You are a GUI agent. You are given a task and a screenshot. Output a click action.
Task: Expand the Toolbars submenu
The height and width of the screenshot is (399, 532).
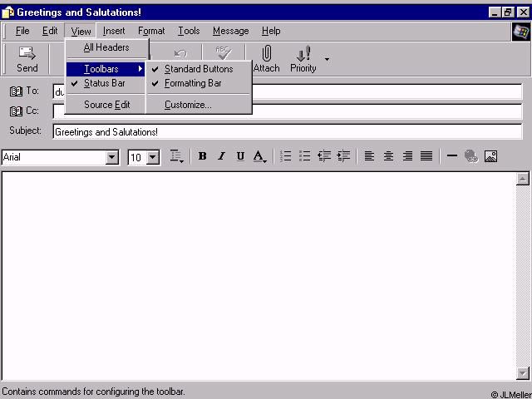pyautogui.click(x=106, y=69)
